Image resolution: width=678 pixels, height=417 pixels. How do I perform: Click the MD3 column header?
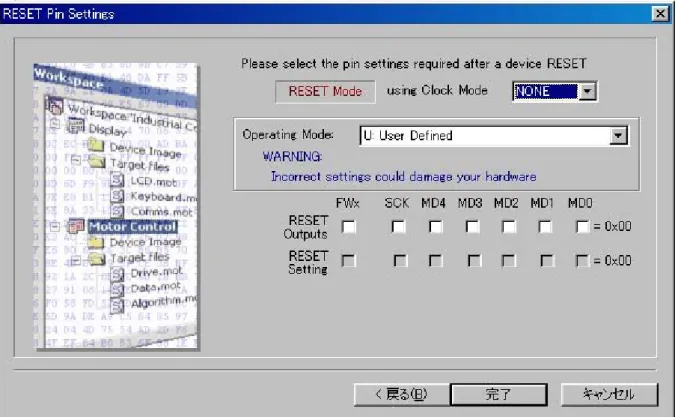coord(470,203)
